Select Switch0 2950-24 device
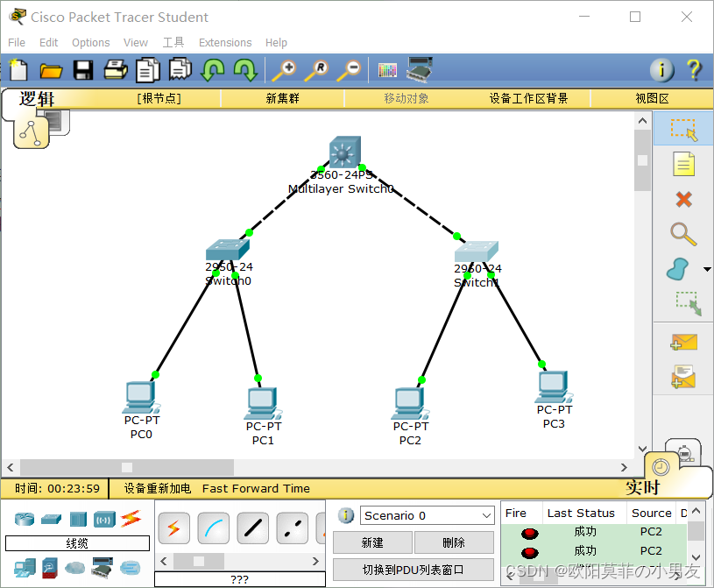Screen dimensions: 714x588 [x=227, y=250]
